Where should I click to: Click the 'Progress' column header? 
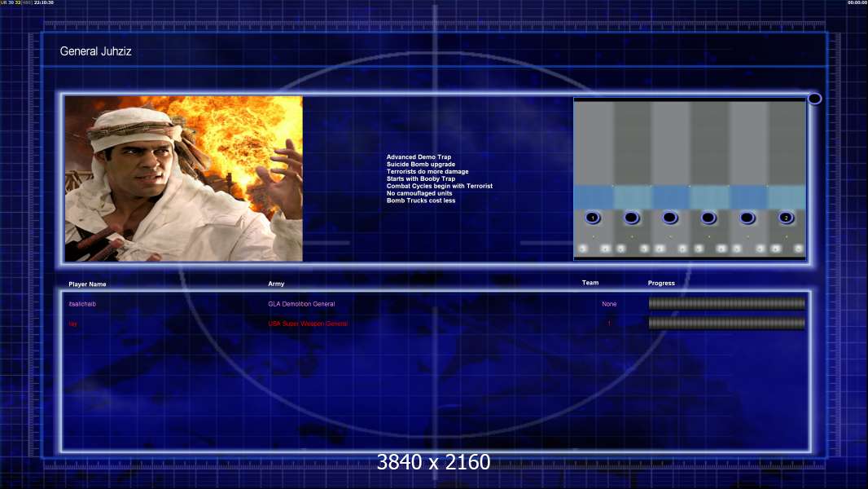(661, 283)
